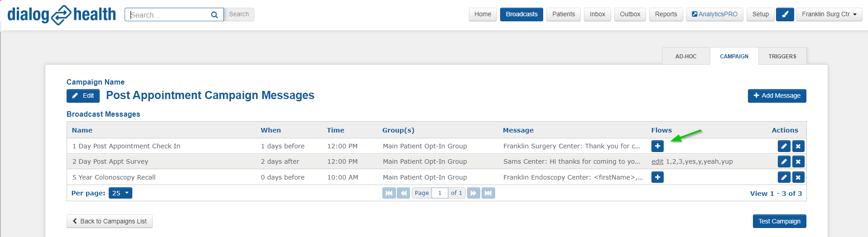Click the next page arrow
868x237 pixels.
[x=473, y=193]
